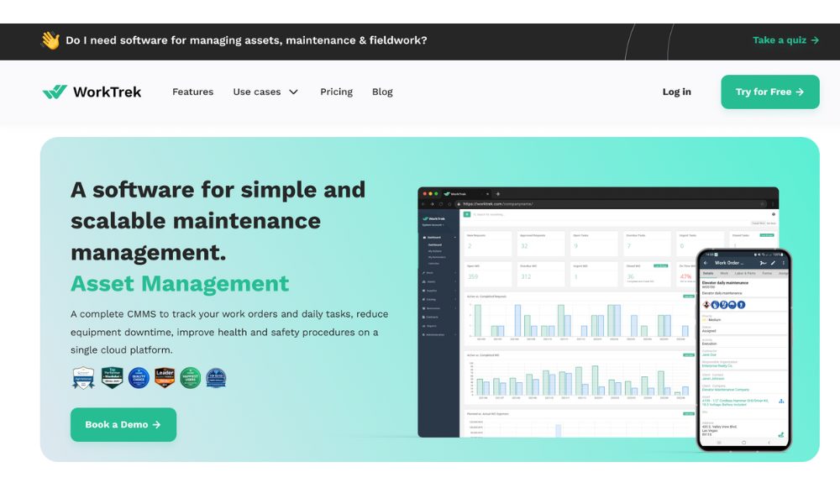
Task: Click the Log in link
Action: coord(676,92)
